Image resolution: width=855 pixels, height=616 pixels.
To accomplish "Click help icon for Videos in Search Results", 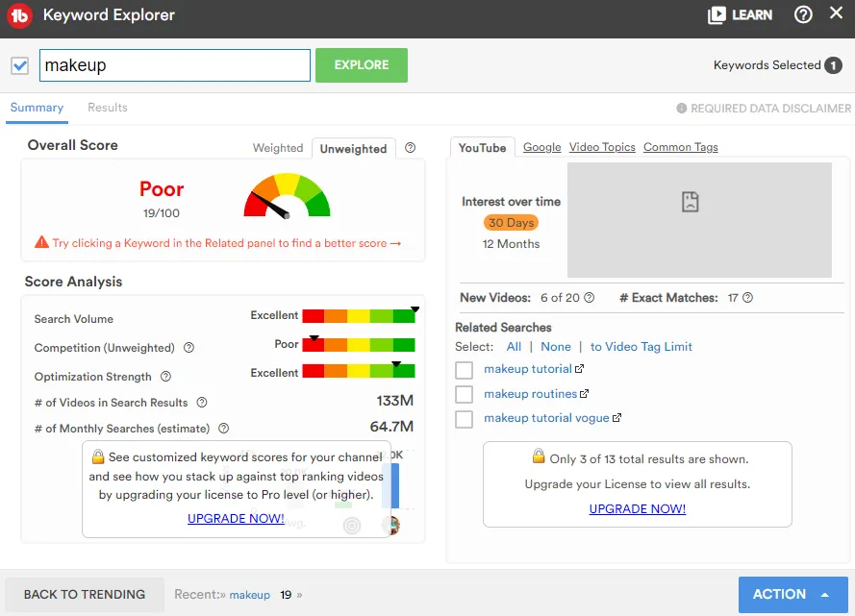I will [x=202, y=403].
